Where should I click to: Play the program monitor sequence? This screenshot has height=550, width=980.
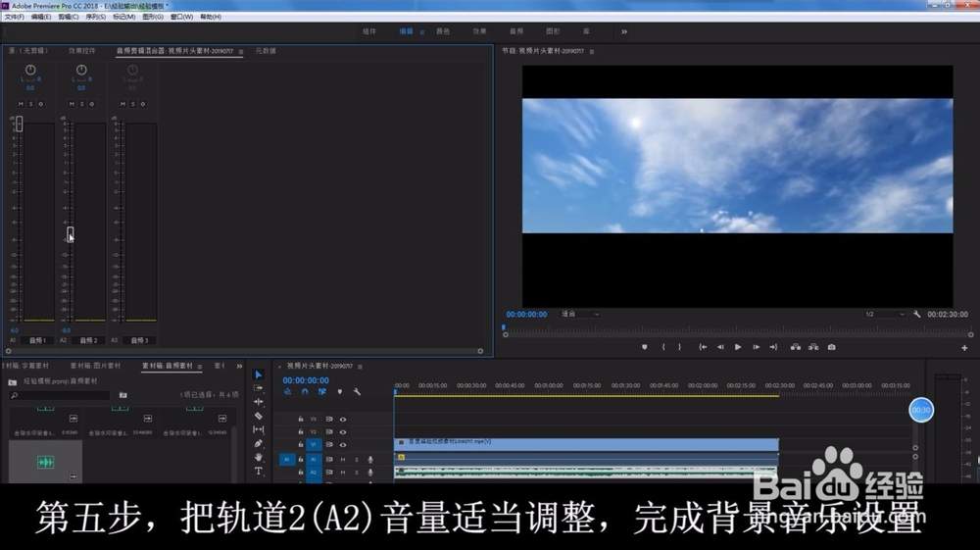click(x=738, y=347)
